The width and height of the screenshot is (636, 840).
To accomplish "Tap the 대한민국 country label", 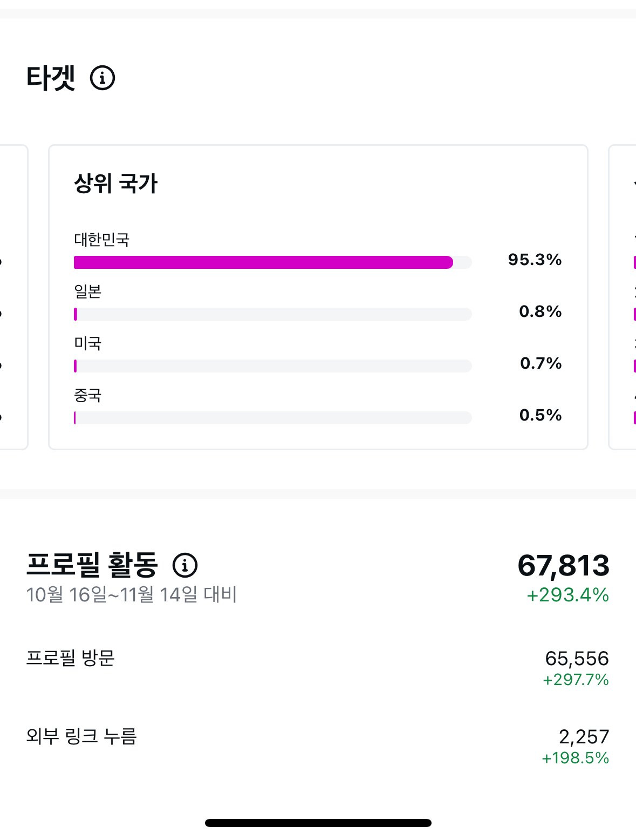I will pos(102,240).
